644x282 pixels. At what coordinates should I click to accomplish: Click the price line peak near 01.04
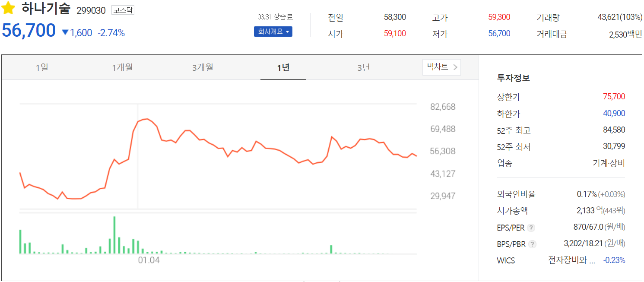pos(147,119)
